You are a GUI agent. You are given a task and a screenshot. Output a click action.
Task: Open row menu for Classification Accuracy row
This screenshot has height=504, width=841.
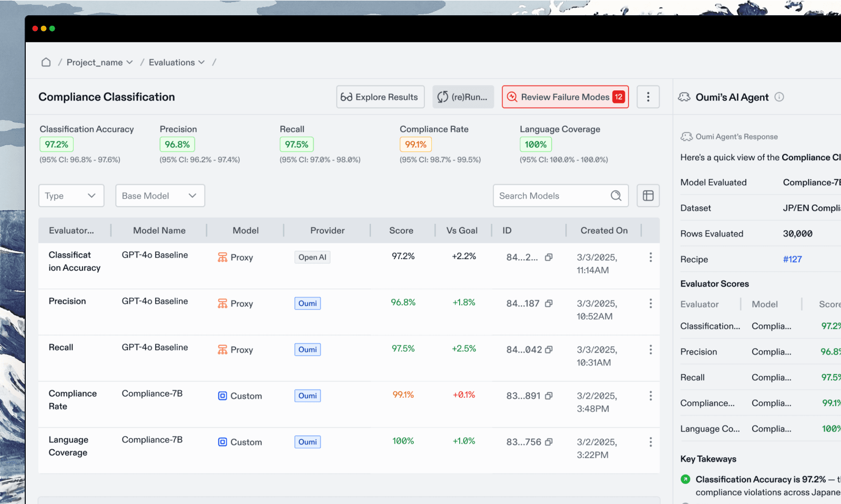click(651, 257)
